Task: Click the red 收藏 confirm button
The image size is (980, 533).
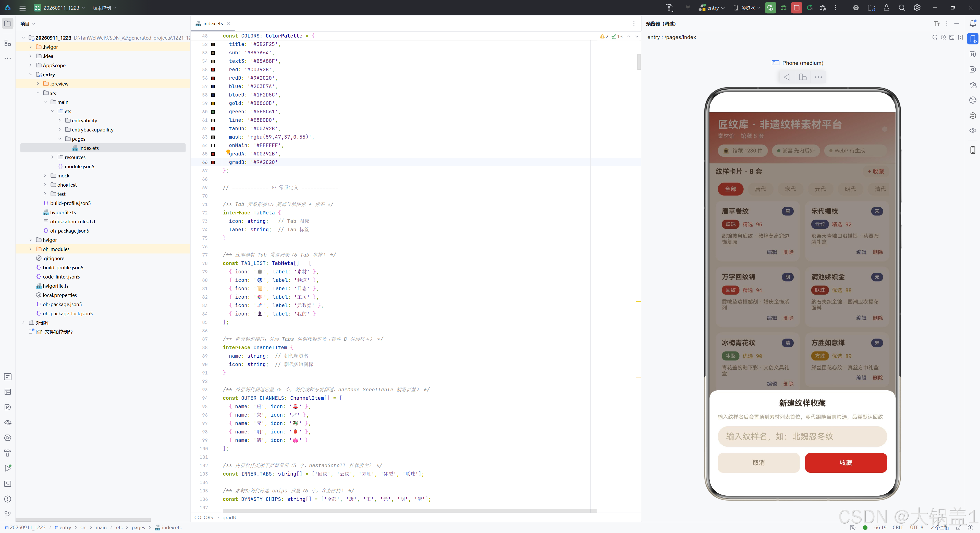Action: pos(846,463)
